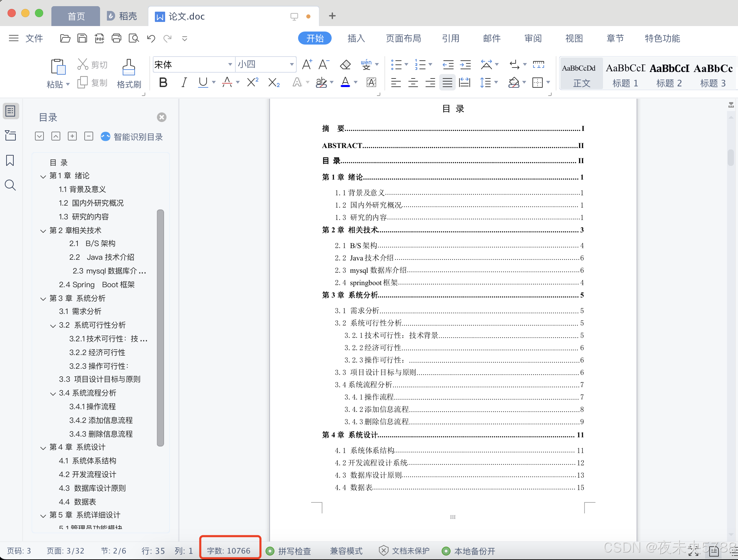
Task: Click the Export to PDF toolbar icon
Action: [99, 38]
